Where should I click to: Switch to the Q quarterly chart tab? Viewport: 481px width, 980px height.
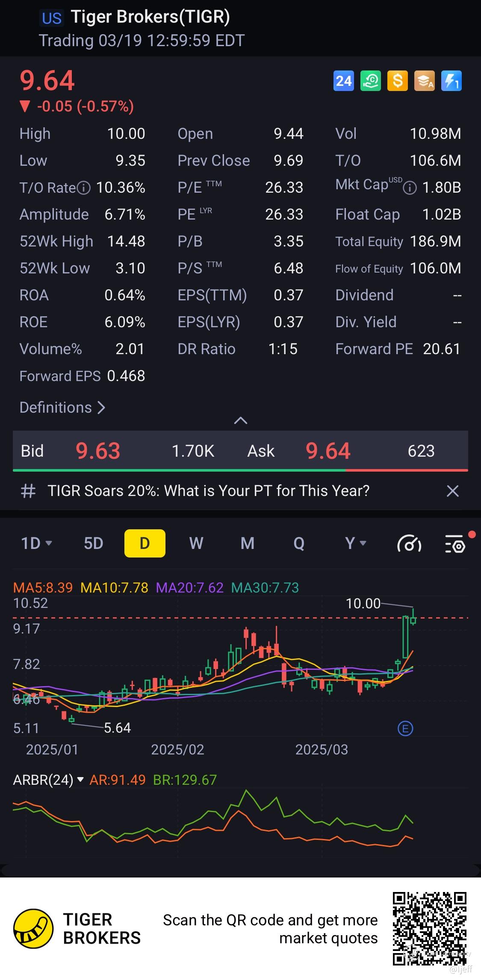(x=299, y=543)
